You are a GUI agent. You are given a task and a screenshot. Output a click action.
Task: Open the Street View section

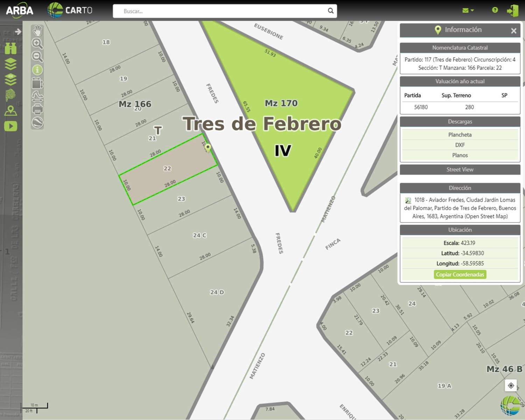[x=460, y=169]
